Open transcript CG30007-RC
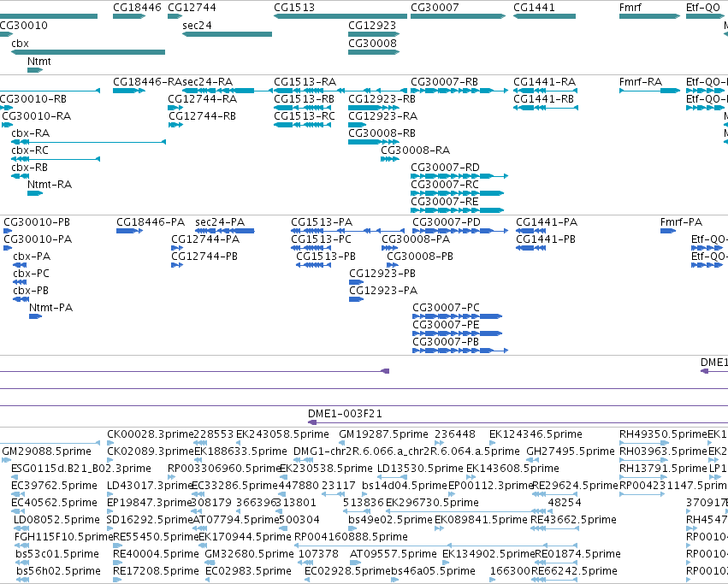This screenshot has height=584, width=728. 445,185
